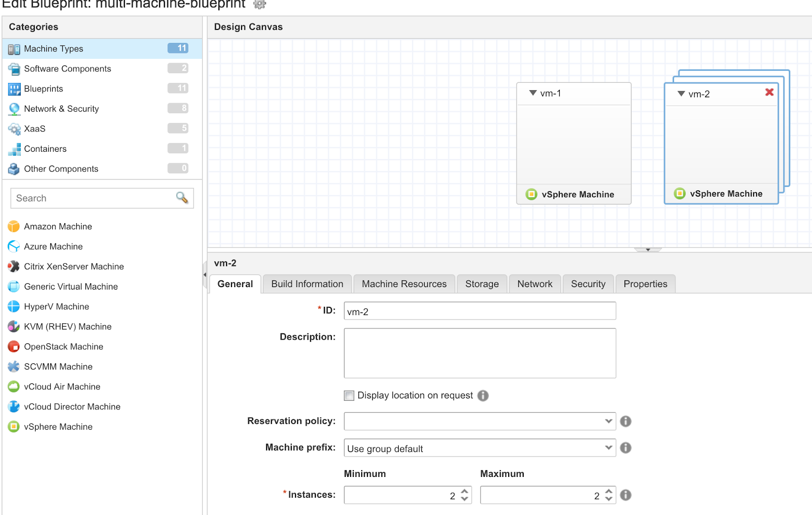Open the Network & Security category icon
This screenshot has height=515, width=812.
[14, 108]
